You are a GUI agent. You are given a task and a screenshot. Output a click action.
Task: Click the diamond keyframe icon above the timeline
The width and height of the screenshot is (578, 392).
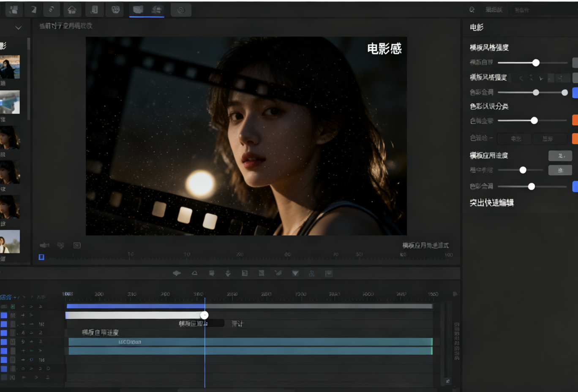pos(177,273)
